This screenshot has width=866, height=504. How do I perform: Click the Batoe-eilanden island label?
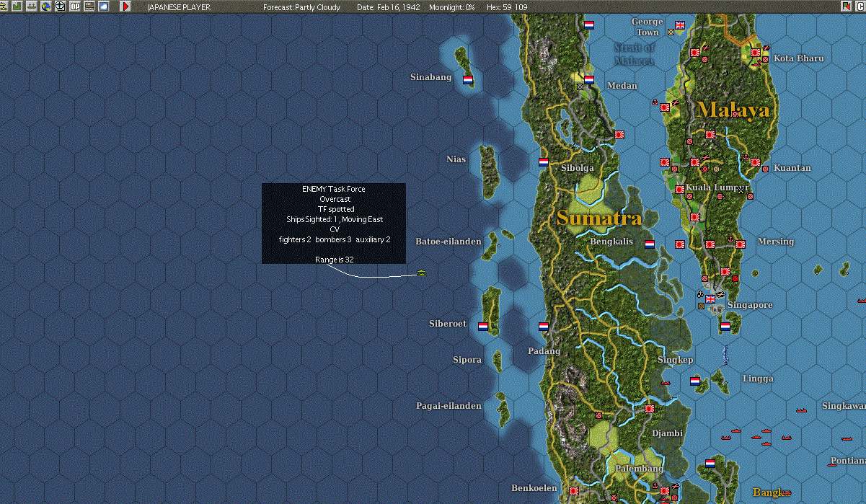(449, 241)
